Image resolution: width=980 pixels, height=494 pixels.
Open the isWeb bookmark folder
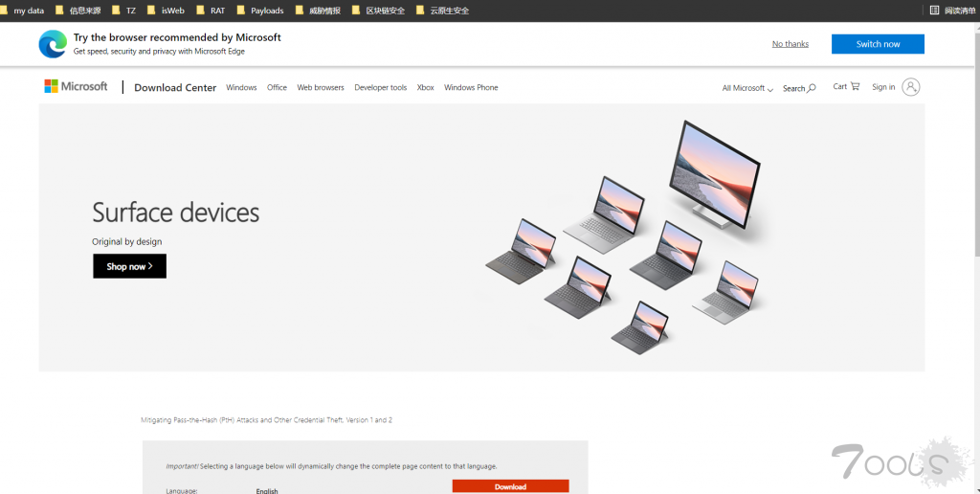[x=166, y=11]
